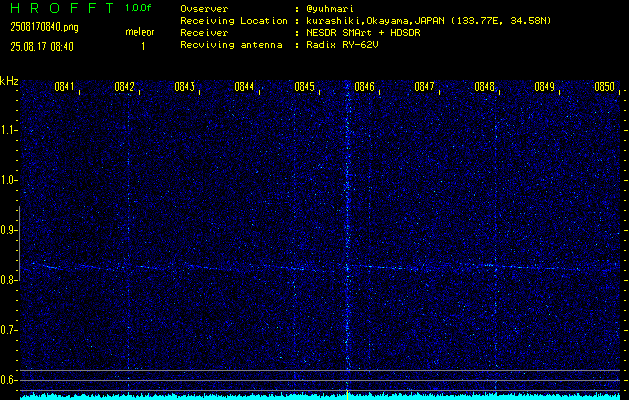This screenshot has width=629, height=400.
Task: Click the meteor count label
Action: [140, 32]
